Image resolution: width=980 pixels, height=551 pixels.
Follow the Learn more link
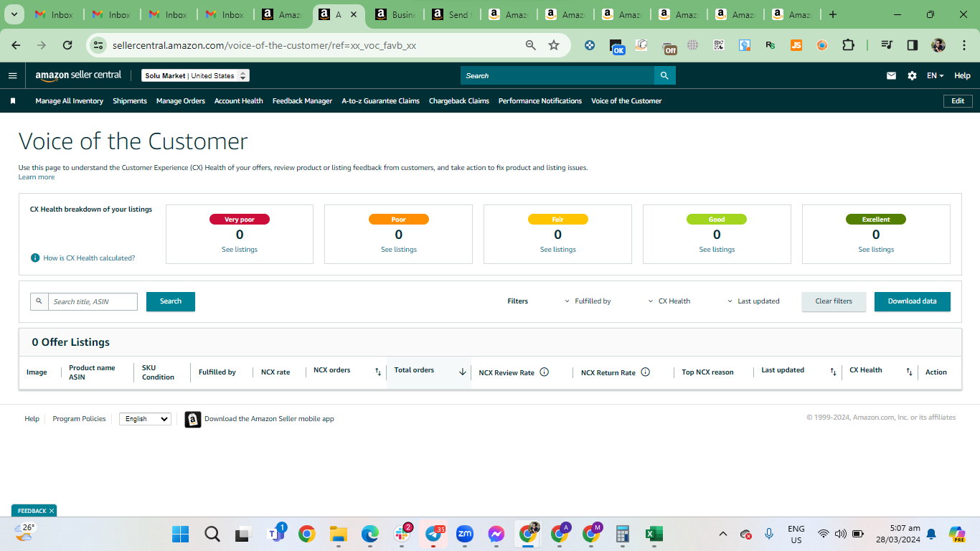click(x=37, y=177)
